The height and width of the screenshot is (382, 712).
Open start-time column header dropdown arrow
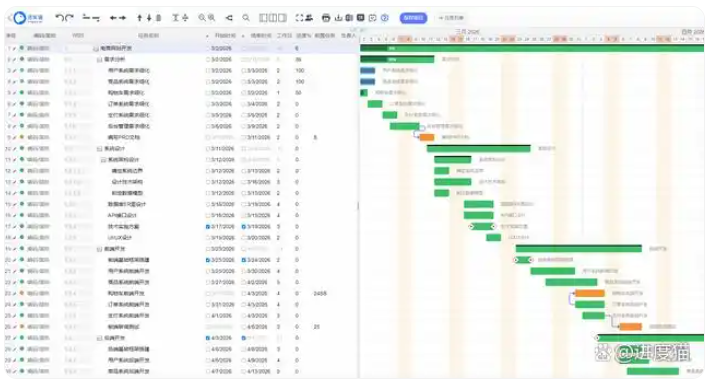(x=208, y=35)
